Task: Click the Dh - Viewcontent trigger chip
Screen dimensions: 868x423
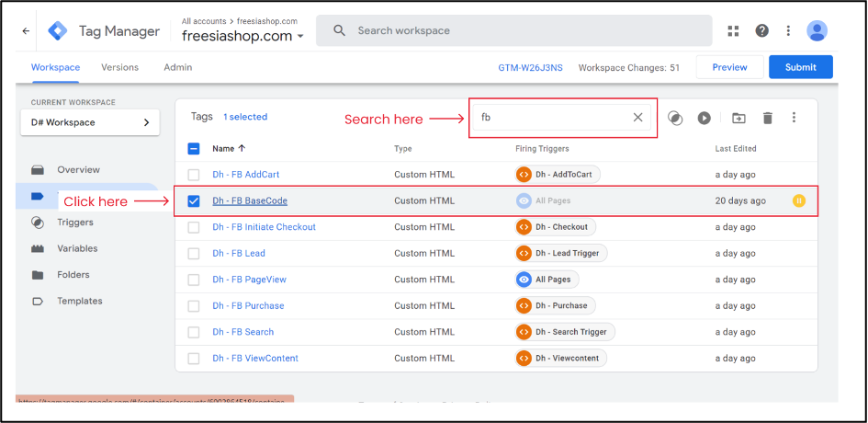Action: tap(561, 358)
